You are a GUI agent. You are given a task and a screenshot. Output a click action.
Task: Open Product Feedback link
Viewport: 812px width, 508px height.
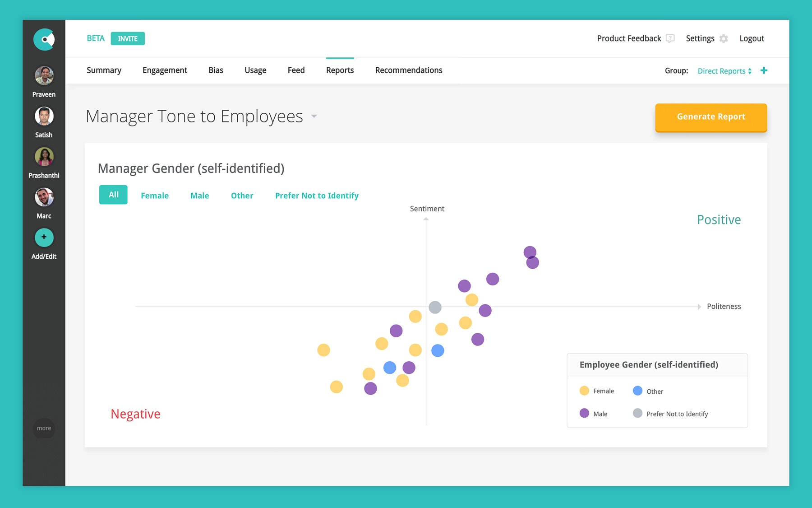[629, 38]
